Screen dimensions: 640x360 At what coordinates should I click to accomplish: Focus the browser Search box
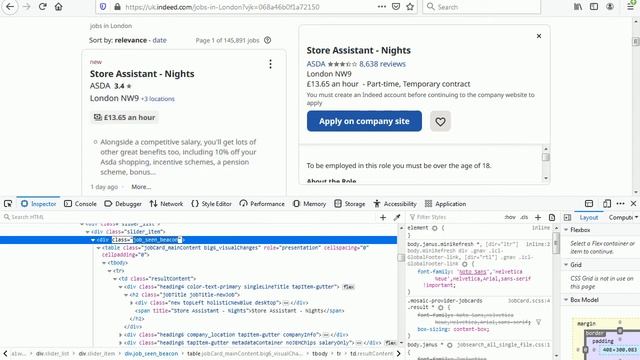pyautogui.click(x=482, y=7)
